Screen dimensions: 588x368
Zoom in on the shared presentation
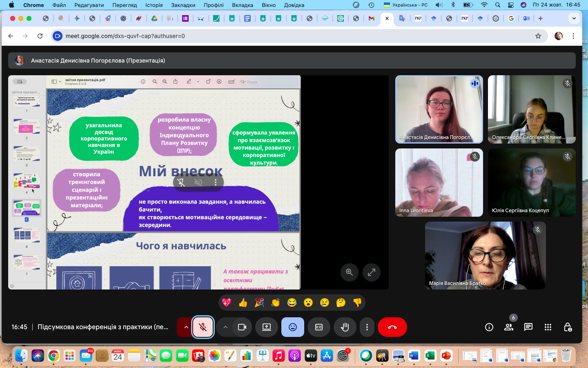point(350,272)
